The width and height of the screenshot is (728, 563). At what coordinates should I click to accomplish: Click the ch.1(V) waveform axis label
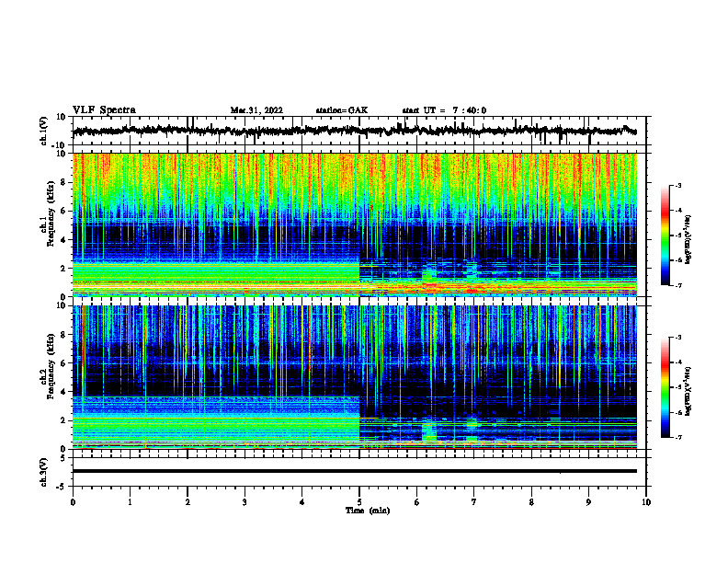43,131
